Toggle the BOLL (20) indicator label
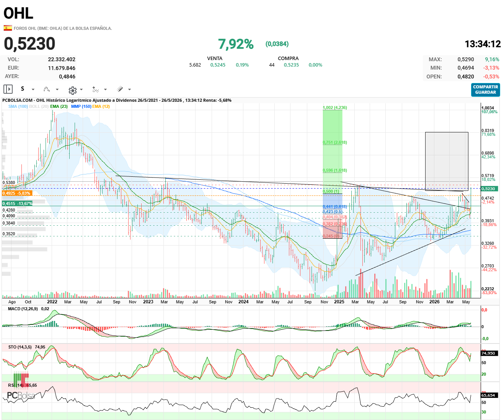 point(39,106)
